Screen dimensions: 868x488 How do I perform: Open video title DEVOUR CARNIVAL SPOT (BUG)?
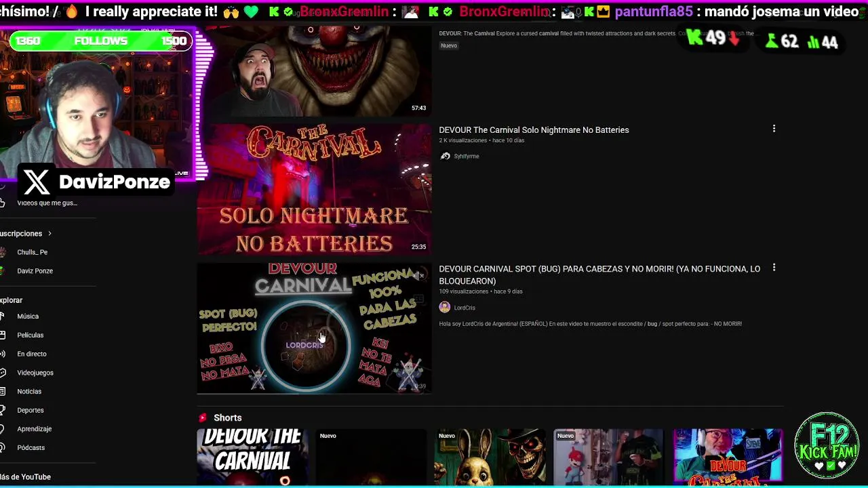click(599, 274)
